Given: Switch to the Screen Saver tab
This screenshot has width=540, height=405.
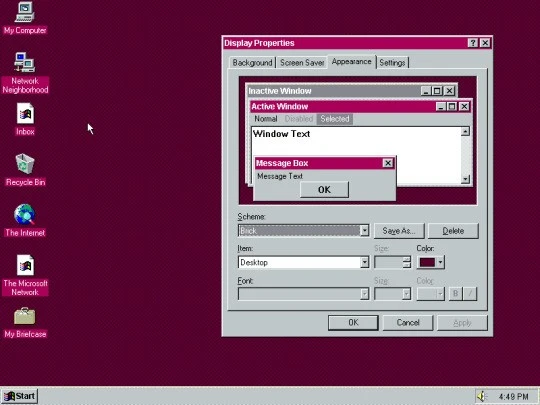Looking at the screenshot, I should coord(302,63).
